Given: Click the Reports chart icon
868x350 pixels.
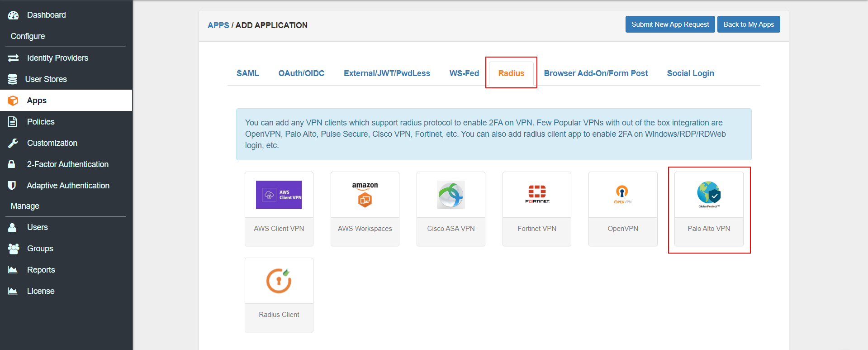Looking at the screenshot, I should point(13,270).
